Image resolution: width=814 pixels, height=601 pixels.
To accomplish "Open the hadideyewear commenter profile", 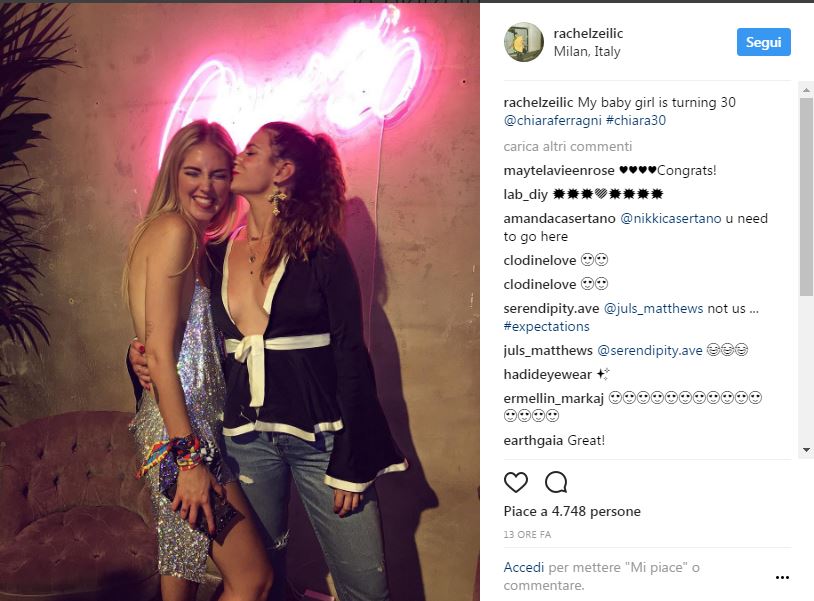I will (x=548, y=374).
